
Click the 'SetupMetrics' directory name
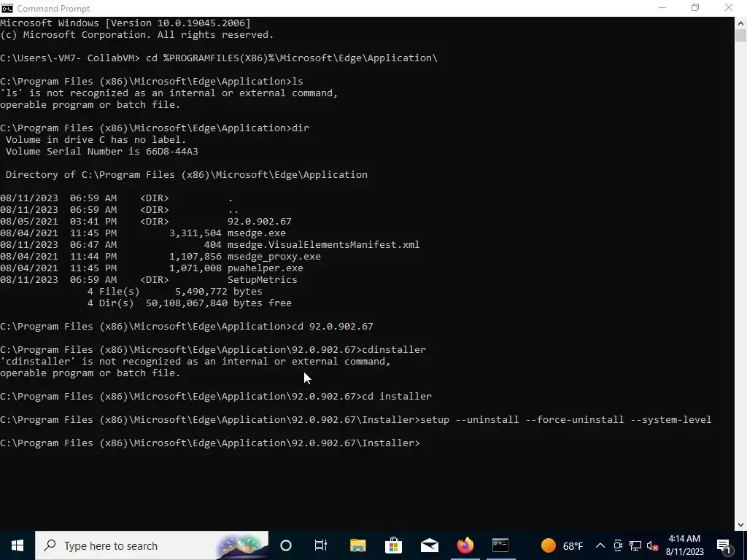pos(262,279)
